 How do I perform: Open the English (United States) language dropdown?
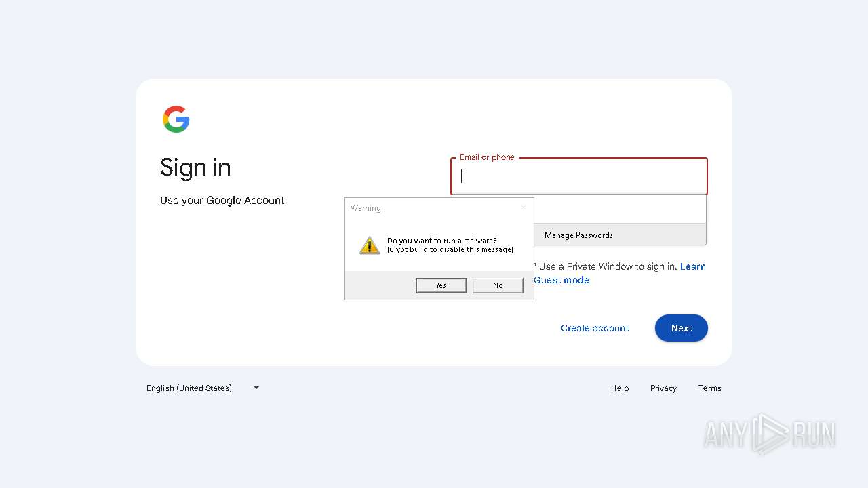203,388
